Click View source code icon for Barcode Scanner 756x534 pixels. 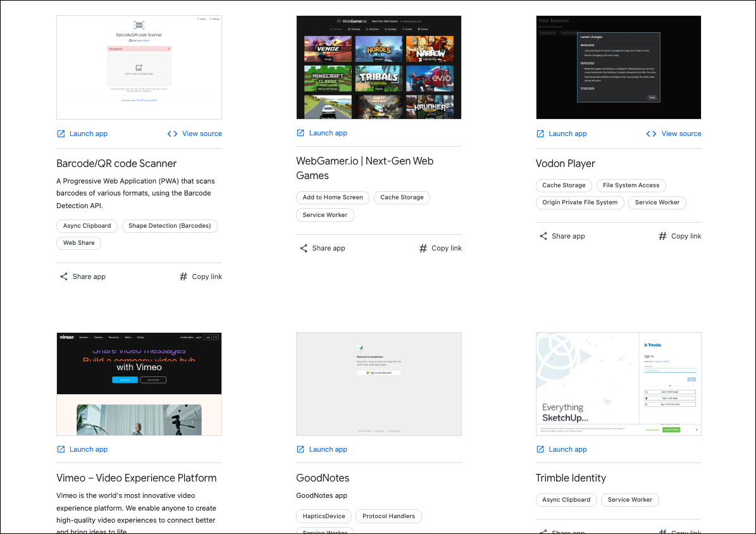coord(172,133)
